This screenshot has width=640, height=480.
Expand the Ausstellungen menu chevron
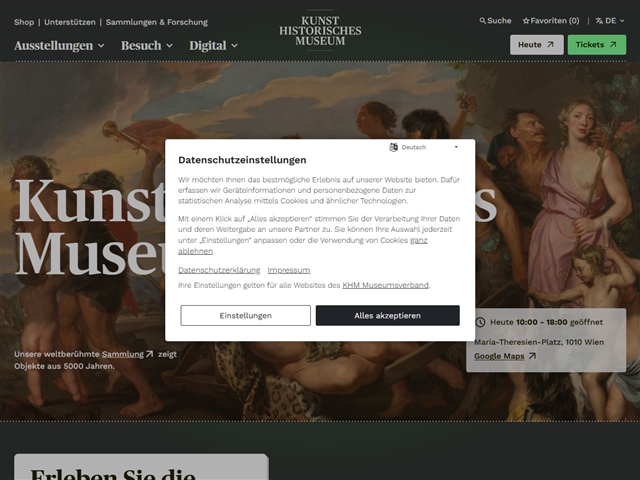point(101,46)
